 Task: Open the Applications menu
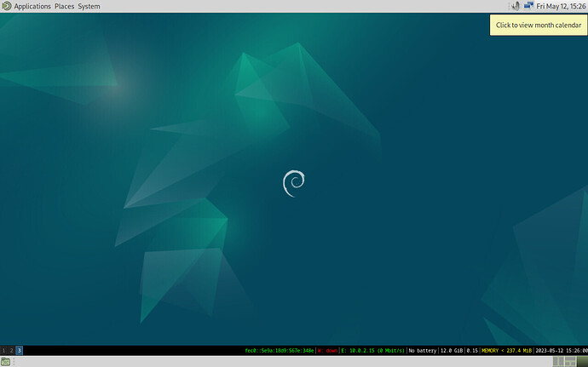pos(32,6)
